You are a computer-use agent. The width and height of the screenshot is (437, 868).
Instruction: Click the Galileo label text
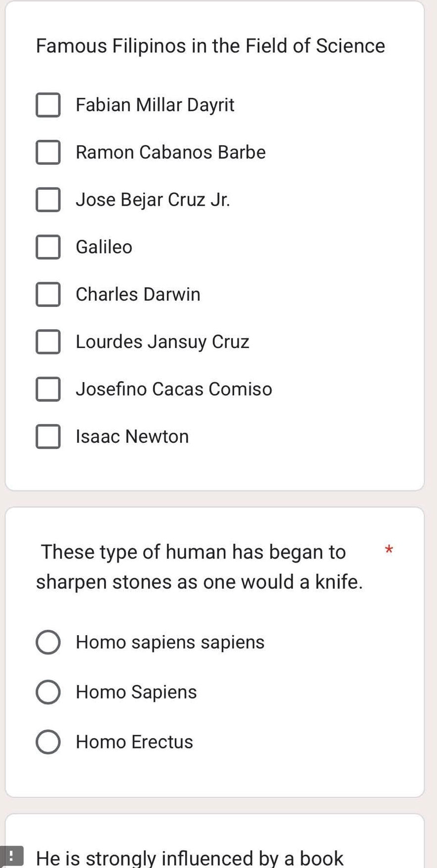pos(104,247)
